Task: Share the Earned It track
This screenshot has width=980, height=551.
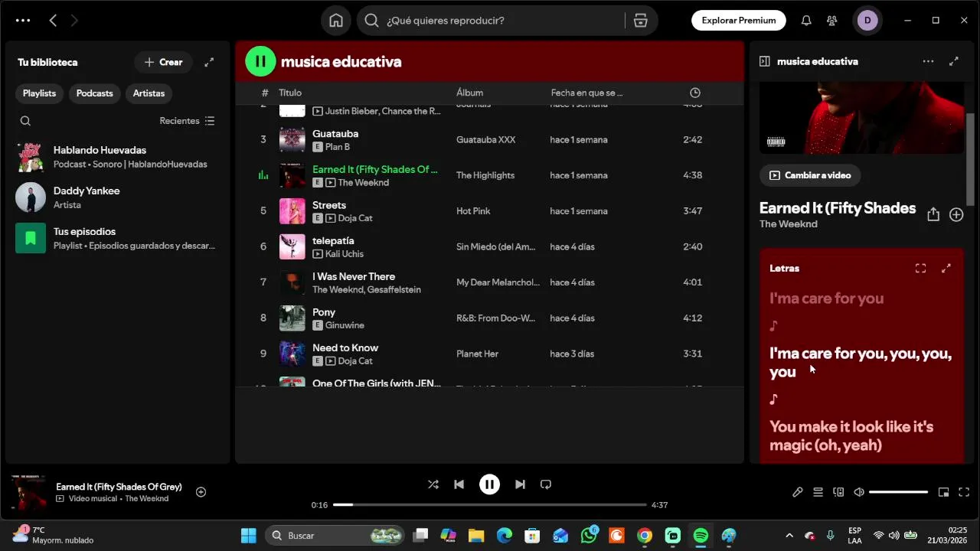Action: (933, 215)
